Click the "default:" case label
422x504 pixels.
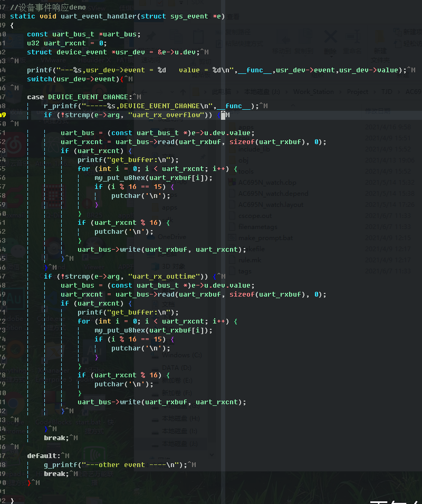tap(44, 456)
